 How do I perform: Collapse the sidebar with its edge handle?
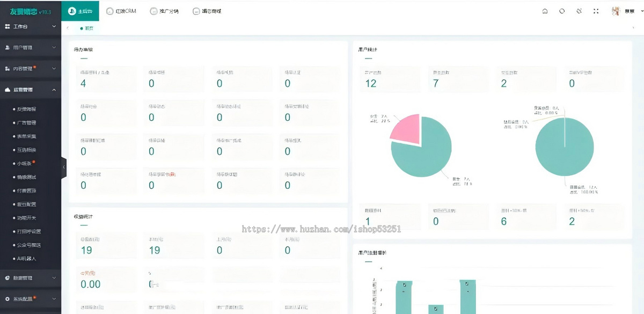pos(64,167)
